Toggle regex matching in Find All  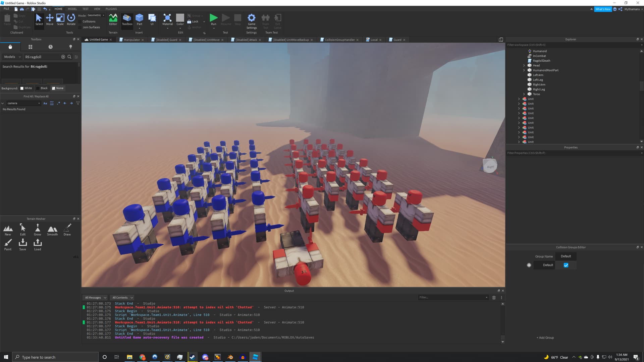pos(58,103)
